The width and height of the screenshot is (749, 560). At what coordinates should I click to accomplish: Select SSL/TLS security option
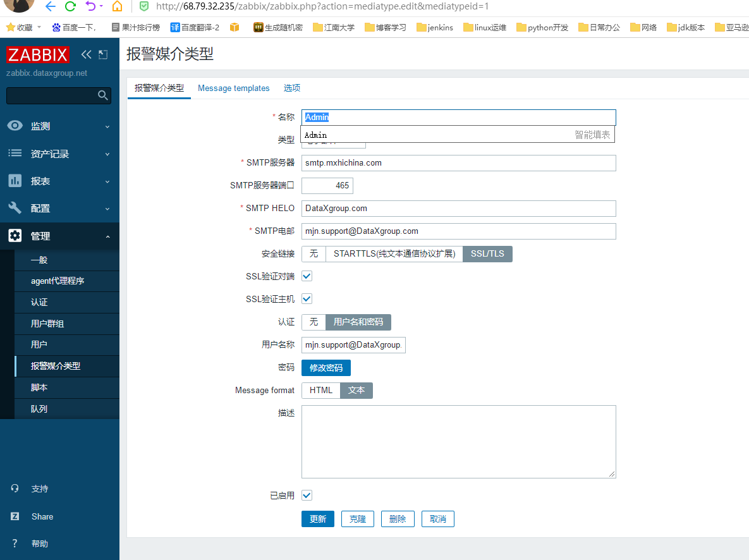pos(487,253)
